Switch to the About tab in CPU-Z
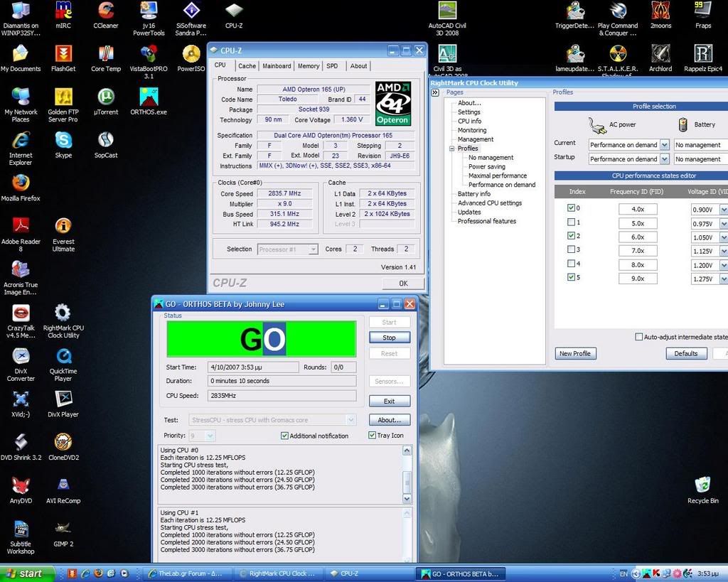 point(358,66)
